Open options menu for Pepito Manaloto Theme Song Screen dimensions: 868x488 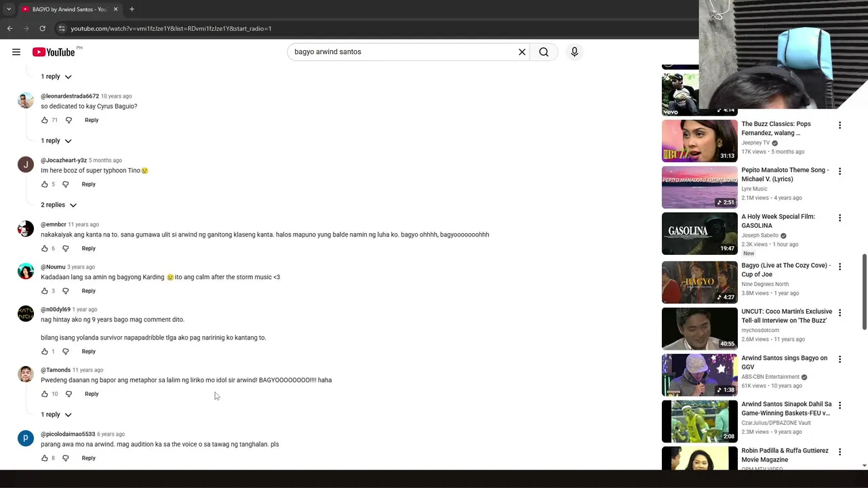(840, 171)
